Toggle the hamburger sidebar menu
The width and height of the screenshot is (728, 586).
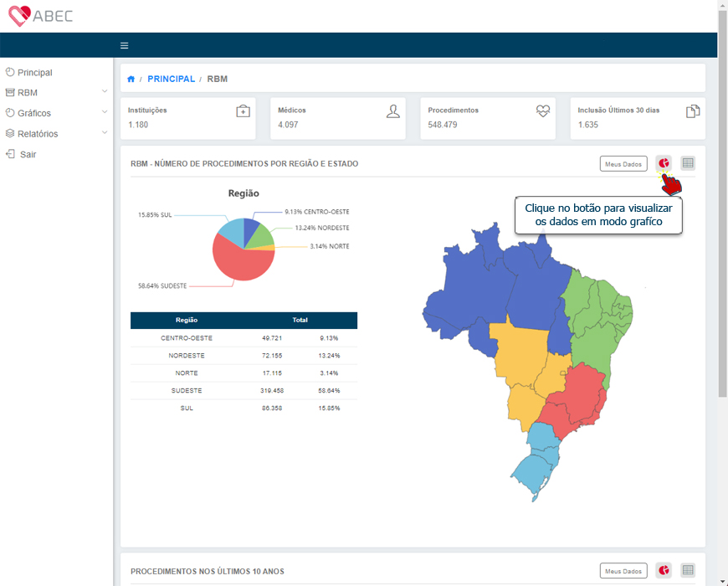[x=125, y=45]
